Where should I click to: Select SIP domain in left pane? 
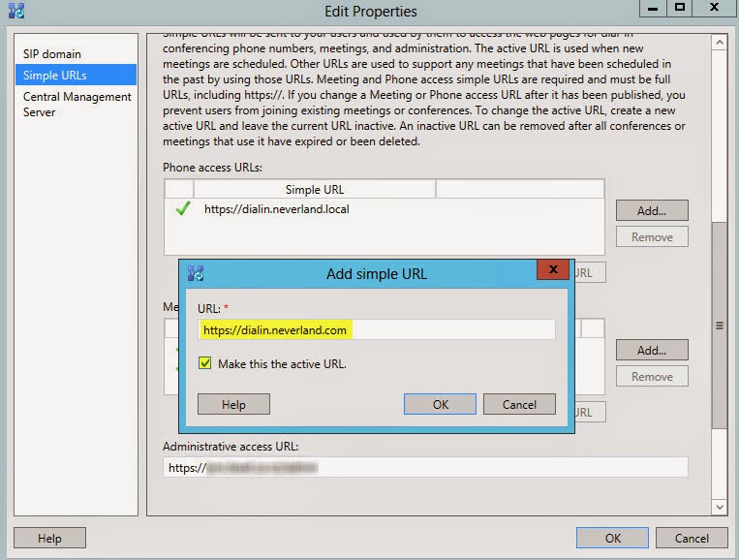point(52,53)
